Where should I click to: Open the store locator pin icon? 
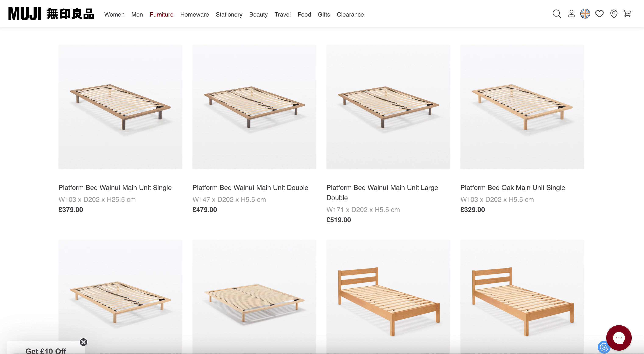pyautogui.click(x=614, y=14)
